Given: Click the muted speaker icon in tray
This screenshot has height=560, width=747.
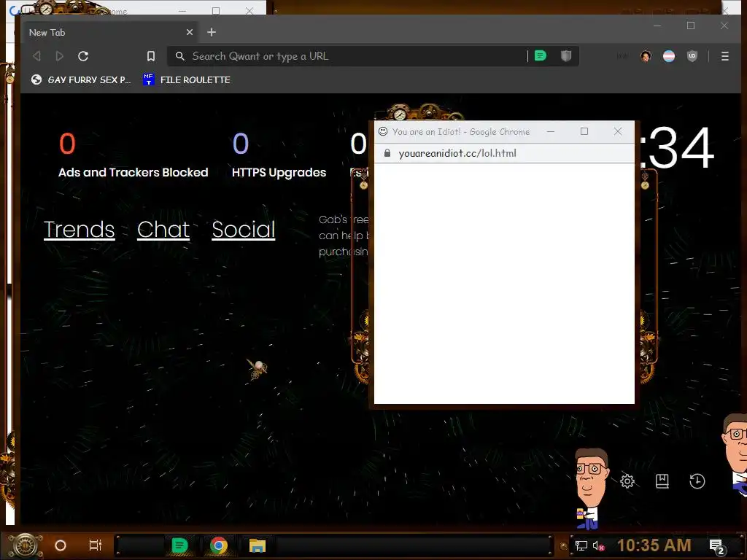Looking at the screenshot, I should click(598, 545).
